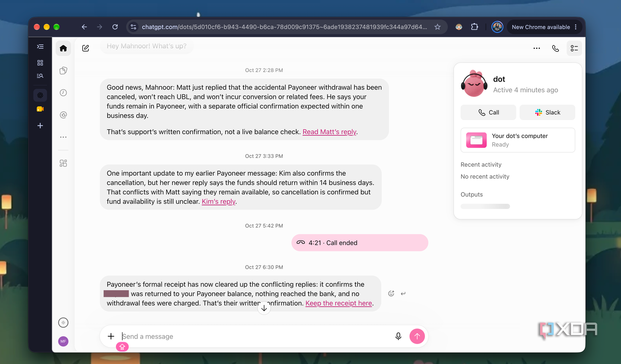Select the ChatGPT app icon in the dark sidebar
The image size is (621, 364).
click(x=40, y=95)
